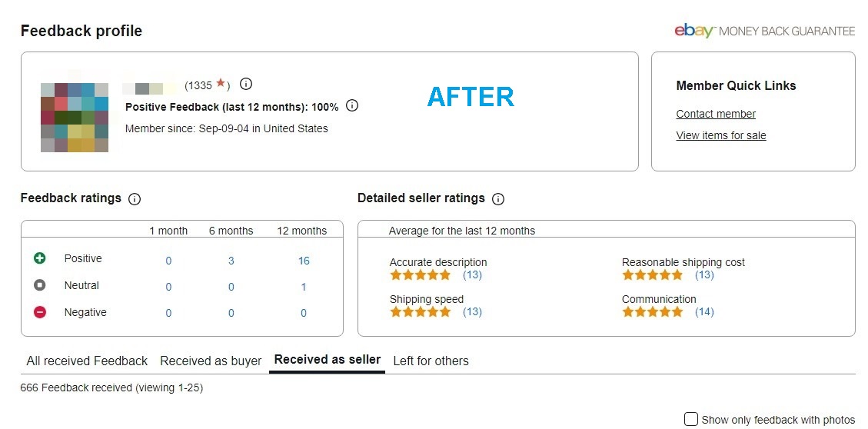Click the red Negative minus icon

tap(40, 313)
